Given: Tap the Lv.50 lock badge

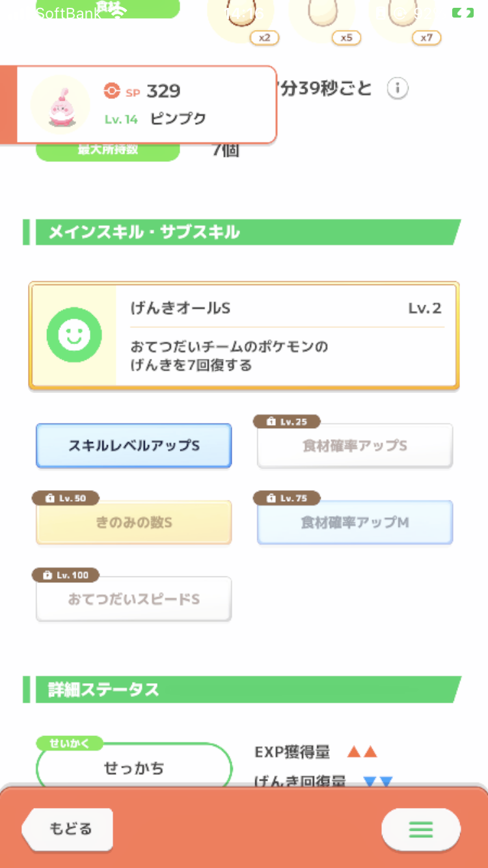Looking at the screenshot, I should click(x=65, y=498).
